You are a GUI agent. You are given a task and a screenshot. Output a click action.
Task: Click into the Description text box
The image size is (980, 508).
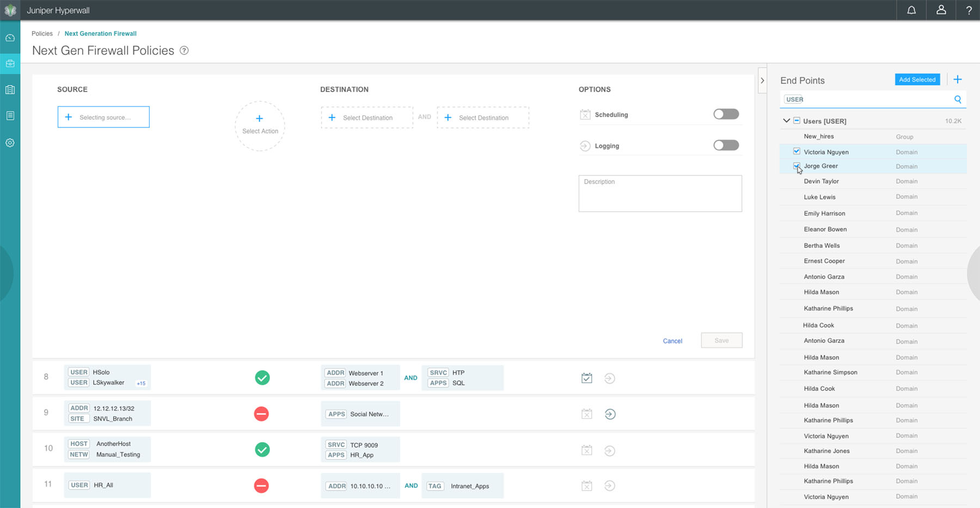[660, 193]
